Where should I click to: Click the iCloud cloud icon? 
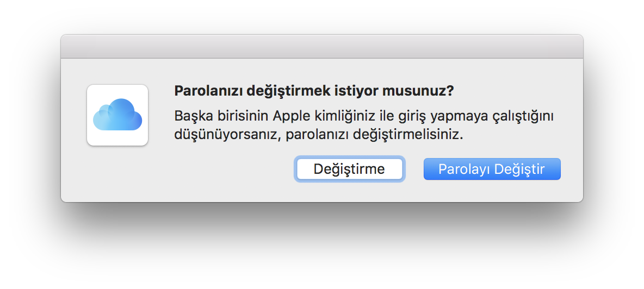coord(117,114)
